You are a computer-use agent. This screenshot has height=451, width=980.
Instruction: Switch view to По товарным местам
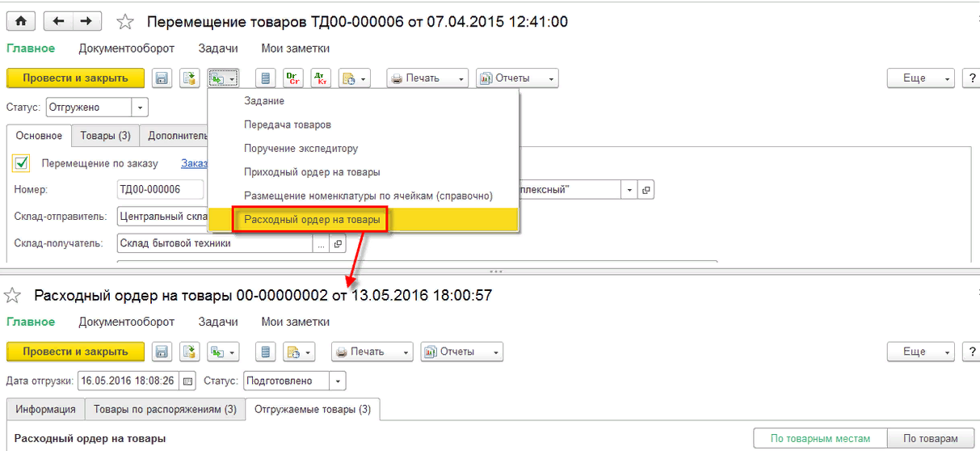pos(820,439)
